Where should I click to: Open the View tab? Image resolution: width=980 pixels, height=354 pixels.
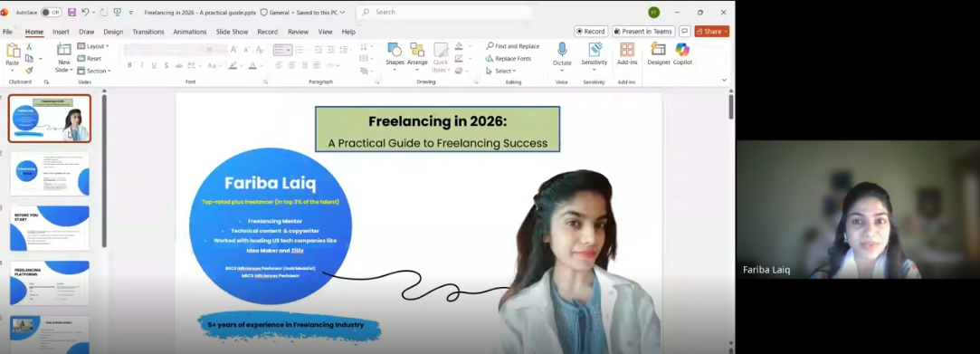click(325, 32)
